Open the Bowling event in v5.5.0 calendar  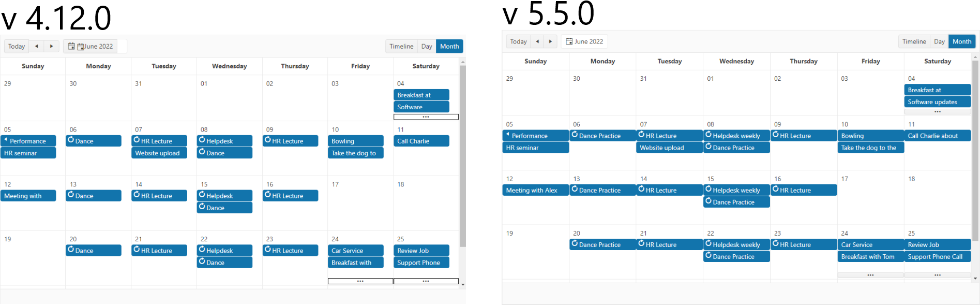coord(870,136)
